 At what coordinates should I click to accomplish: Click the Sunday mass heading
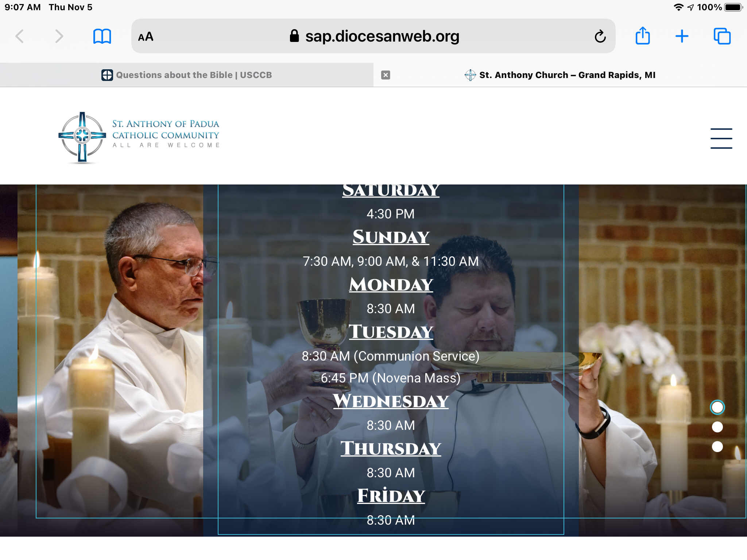pyautogui.click(x=391, y=237)
